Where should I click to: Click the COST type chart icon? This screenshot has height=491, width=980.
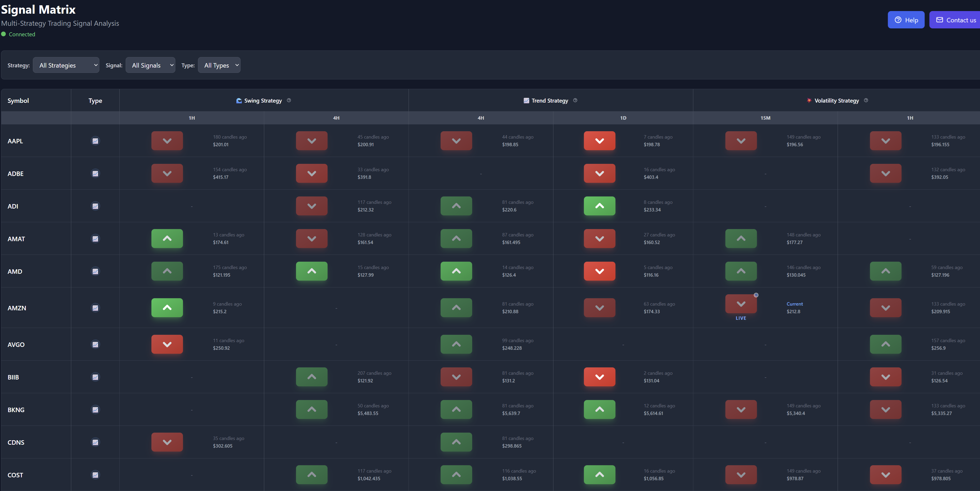pos(95,475)
